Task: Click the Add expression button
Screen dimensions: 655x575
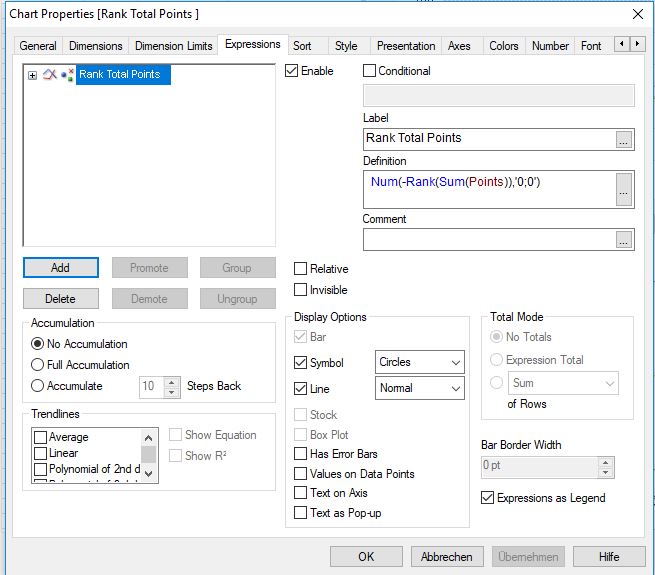Action: point(60,268)
